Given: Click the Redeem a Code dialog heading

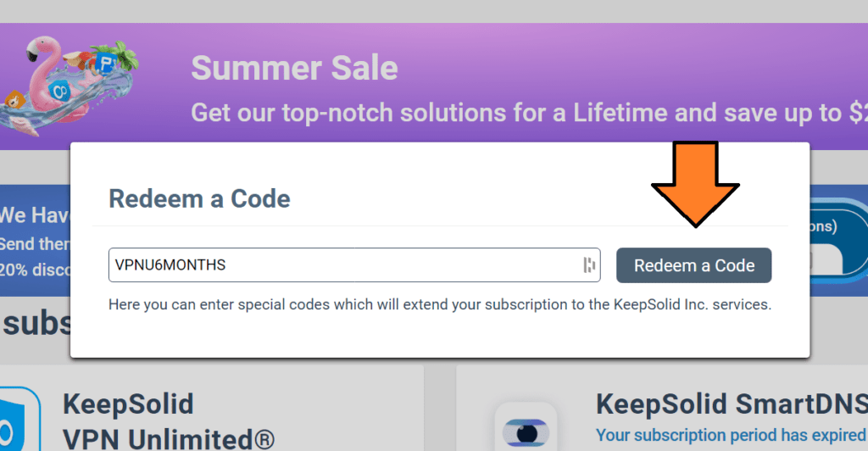Looking at the screenshot, I should (x=199, y=198).
